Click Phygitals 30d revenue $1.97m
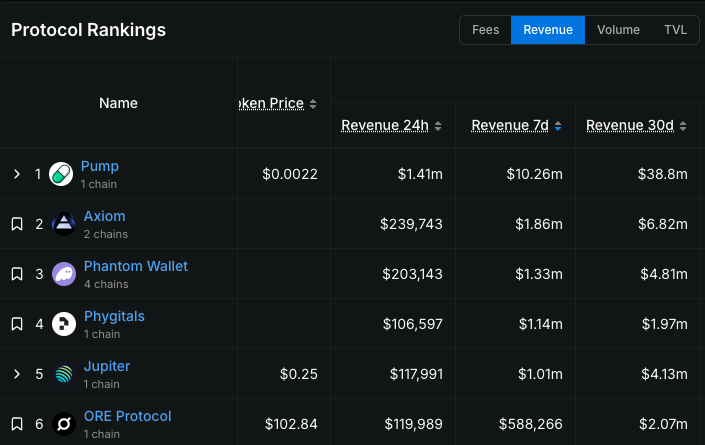 [x=665, y=324]
